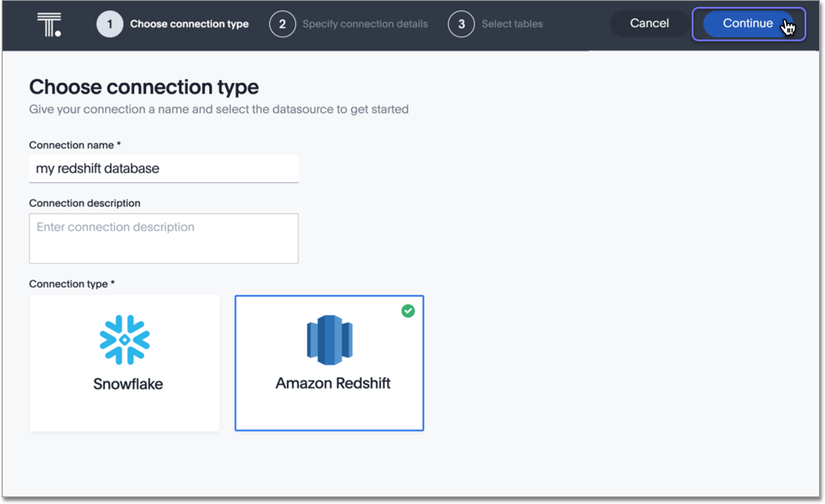
Task: Click inside the Connection name field
Action: pos(164,169)
